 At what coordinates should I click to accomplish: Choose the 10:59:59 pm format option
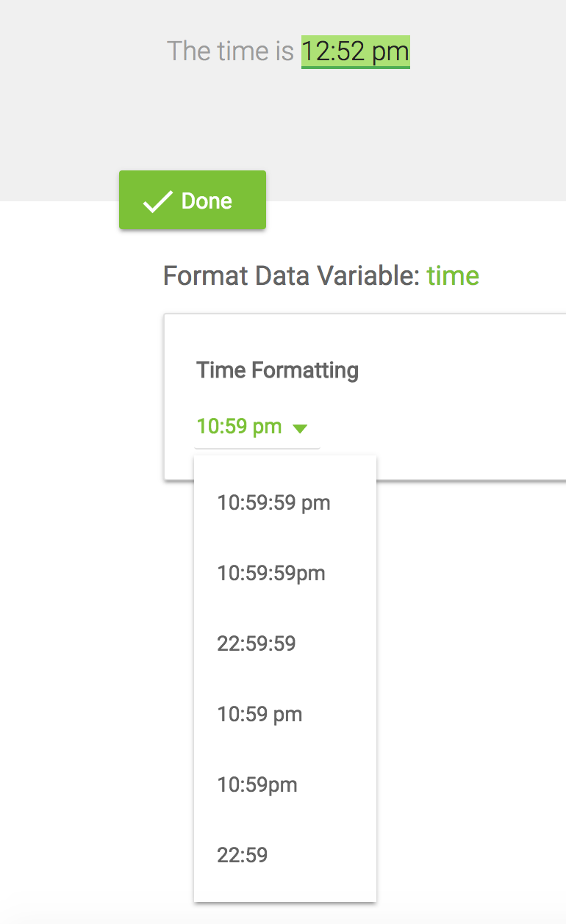click(273, 503)
